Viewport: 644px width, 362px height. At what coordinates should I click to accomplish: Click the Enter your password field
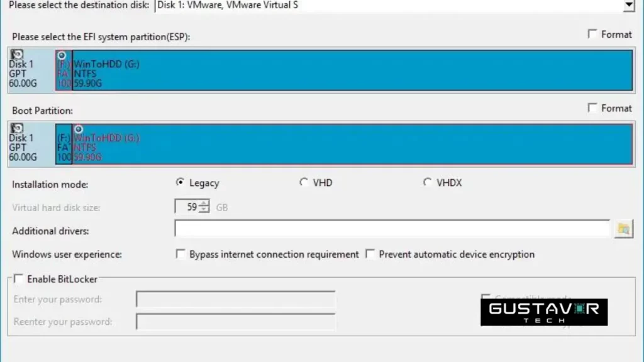tap(236, 299)
